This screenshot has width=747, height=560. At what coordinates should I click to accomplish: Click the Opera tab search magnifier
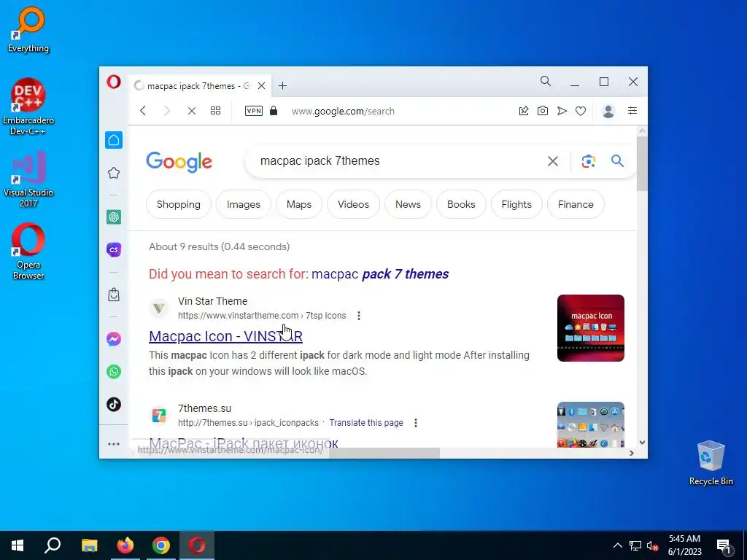click(x=546, y=82)
